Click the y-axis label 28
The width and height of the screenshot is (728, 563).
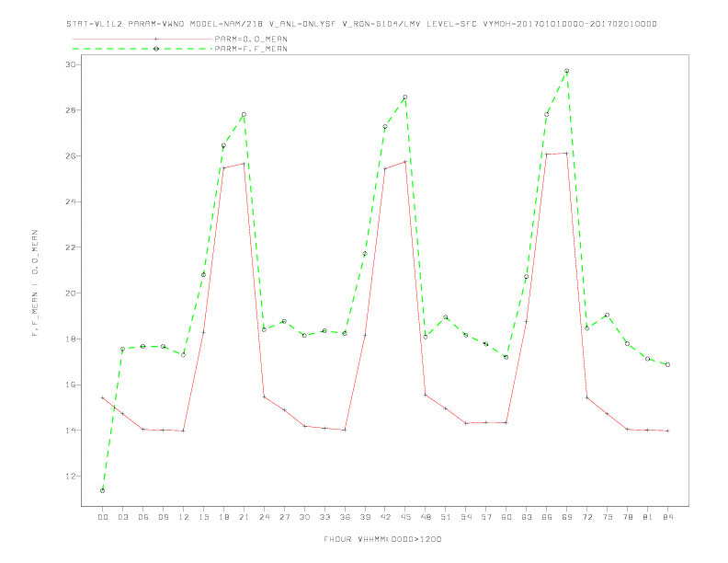pos(71,110)
